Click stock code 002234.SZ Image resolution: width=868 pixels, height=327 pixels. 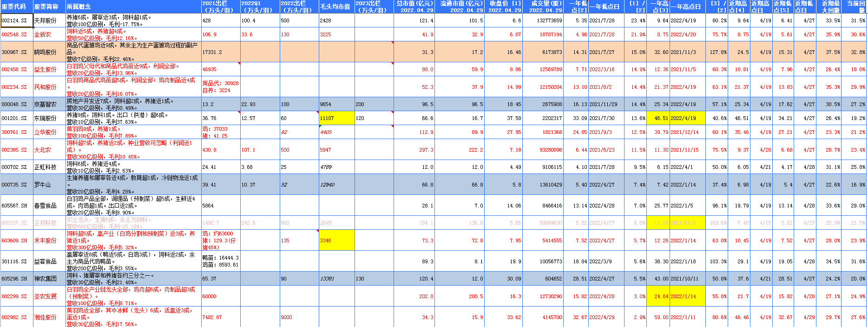17,87
